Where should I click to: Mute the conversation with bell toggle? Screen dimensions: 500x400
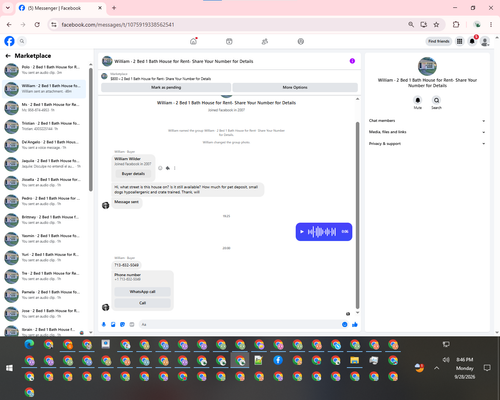[418, 100]
